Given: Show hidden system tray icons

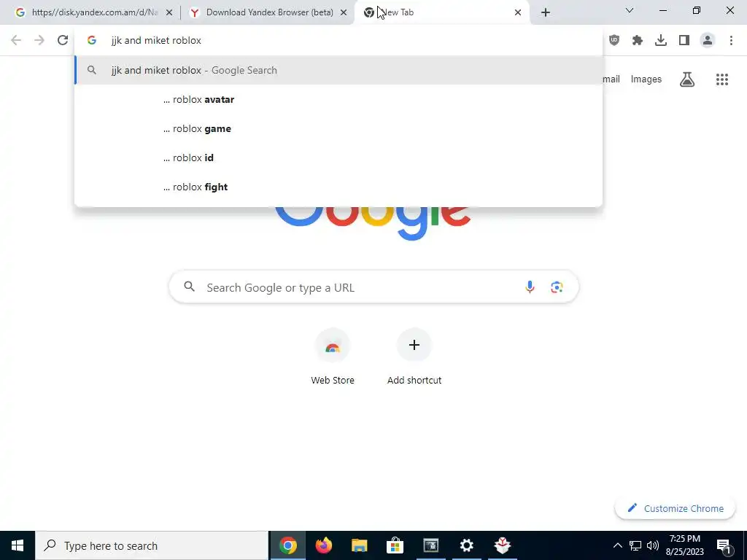Looking at the screenshot, I should 617,545.
